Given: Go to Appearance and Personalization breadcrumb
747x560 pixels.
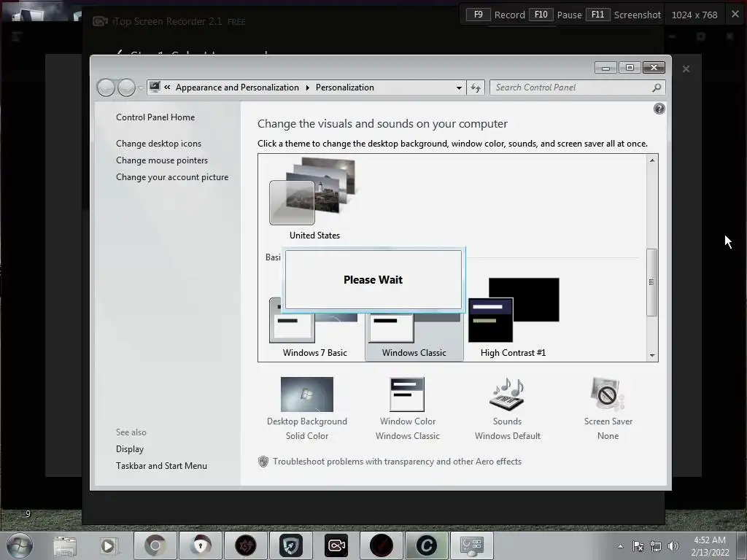Looking at the screenshot, I should click(x=237, y=87).
